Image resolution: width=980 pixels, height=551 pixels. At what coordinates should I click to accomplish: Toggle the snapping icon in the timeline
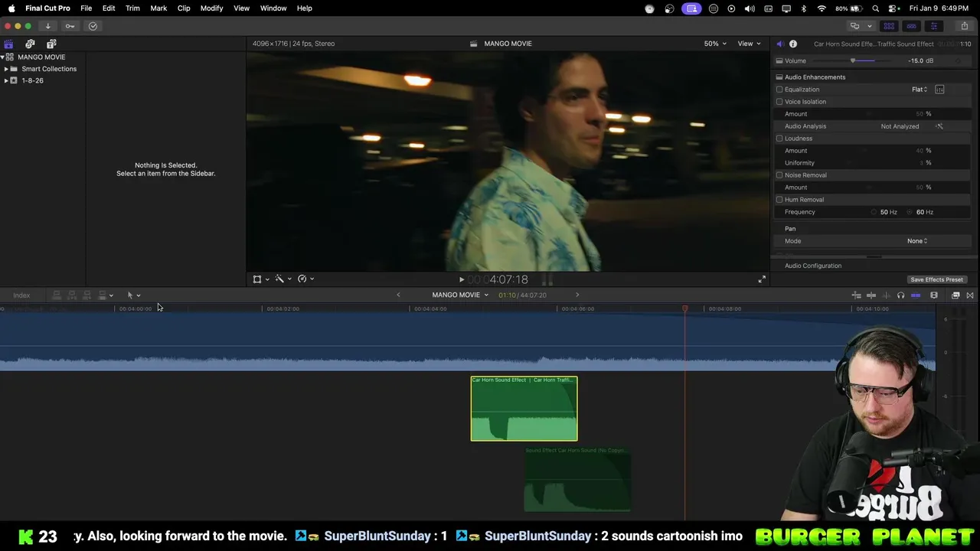(916, 295)
